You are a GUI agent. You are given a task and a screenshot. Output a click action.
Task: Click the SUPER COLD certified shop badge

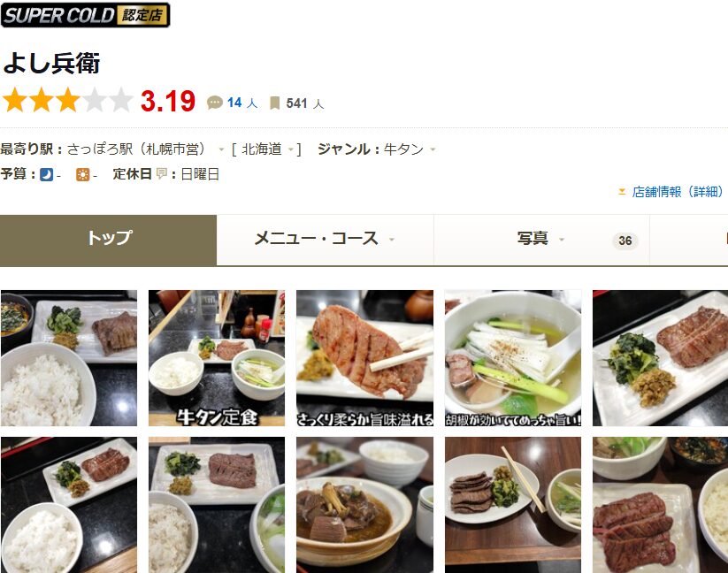pos(86,15)
